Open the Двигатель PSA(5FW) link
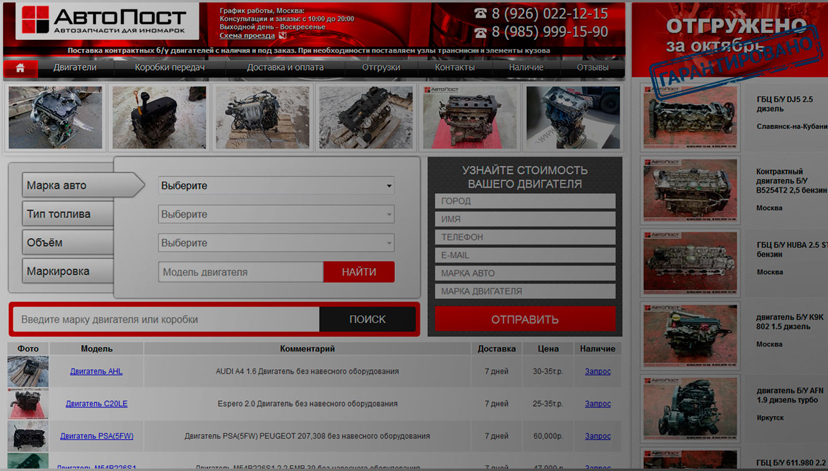This screenshot has height=471, width=828. click(96, 436)
